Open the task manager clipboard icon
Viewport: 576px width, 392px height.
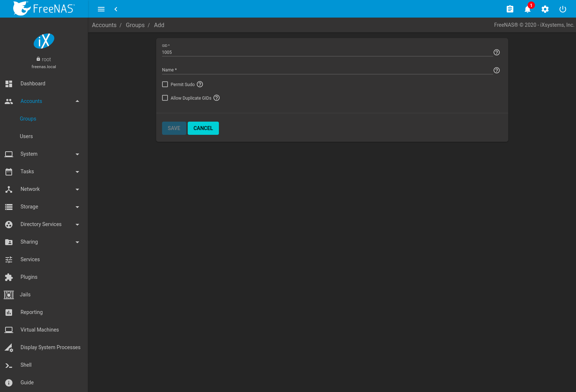tap(510, 9)
